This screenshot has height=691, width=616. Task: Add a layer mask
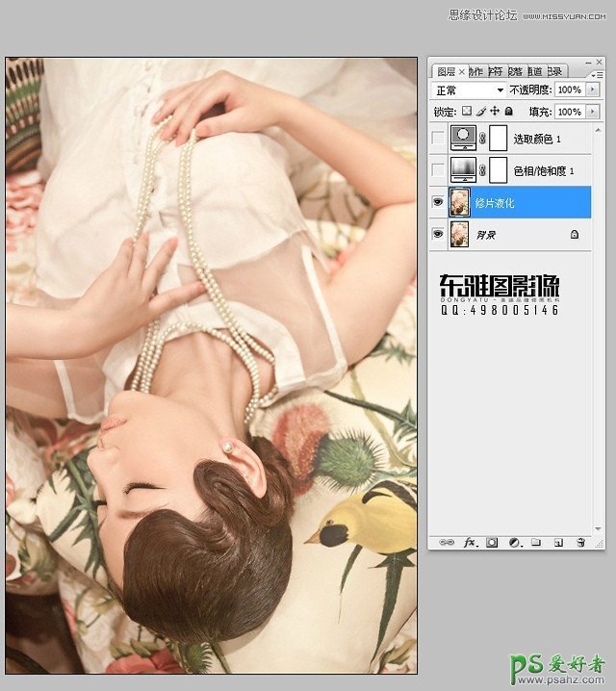492,543
